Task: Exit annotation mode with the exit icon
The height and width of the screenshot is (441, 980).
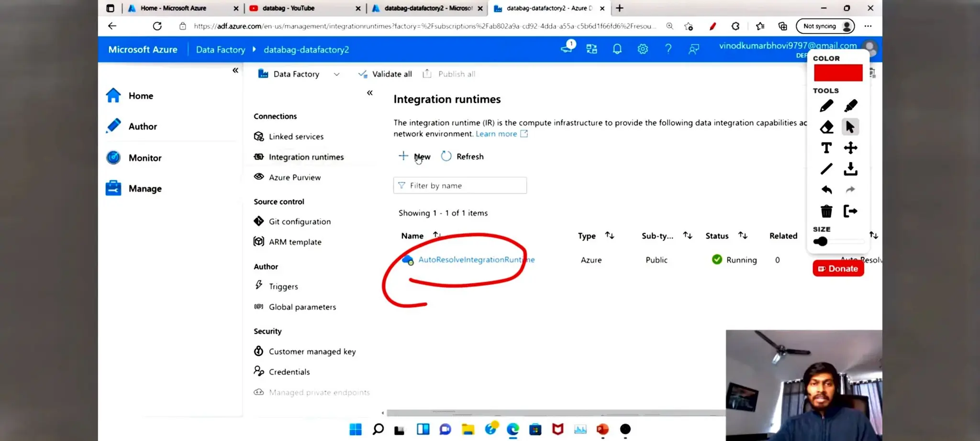Action: [850, 211]
